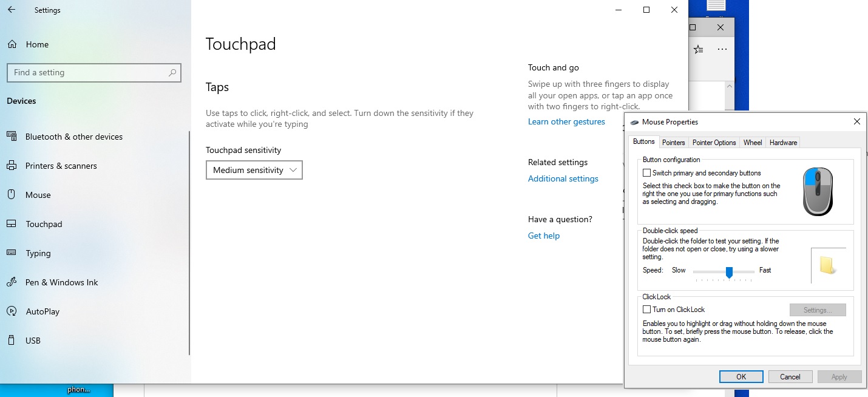Go back using the Settings back arrow
The height and width of the screenshot is (397, 868).
[12, 10]
